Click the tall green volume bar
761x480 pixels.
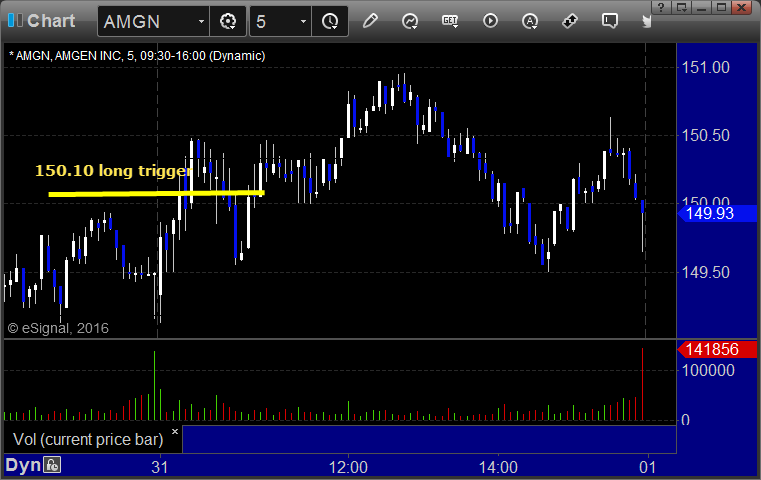pos(154,385)
